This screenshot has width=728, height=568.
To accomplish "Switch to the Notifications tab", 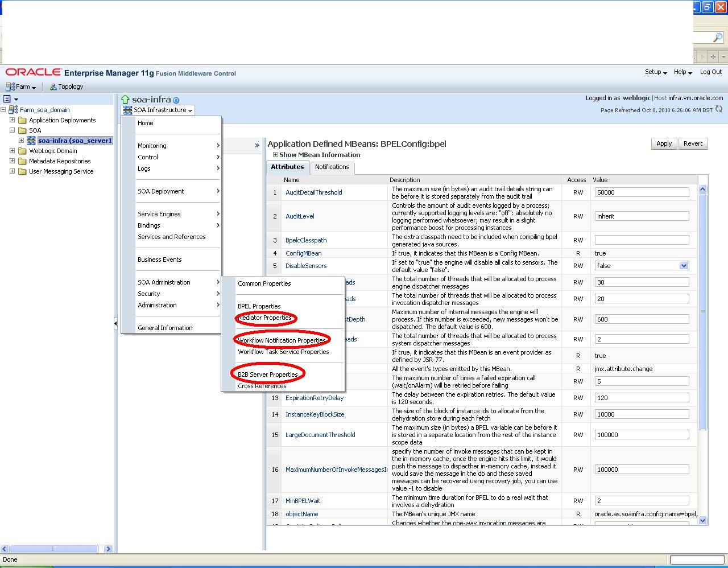I will (332, 167).
